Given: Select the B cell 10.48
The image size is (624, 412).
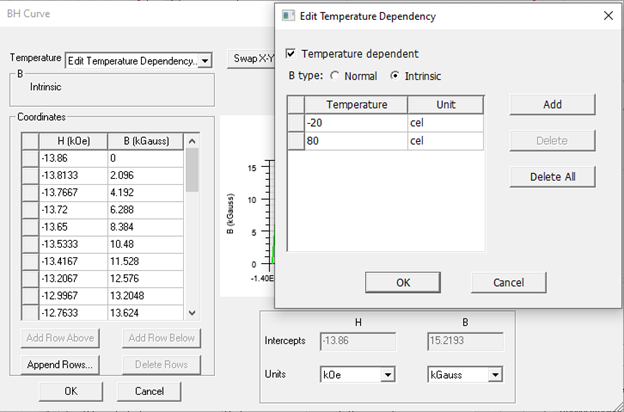Looking at the screenshot, I should [x=145, y=244].
